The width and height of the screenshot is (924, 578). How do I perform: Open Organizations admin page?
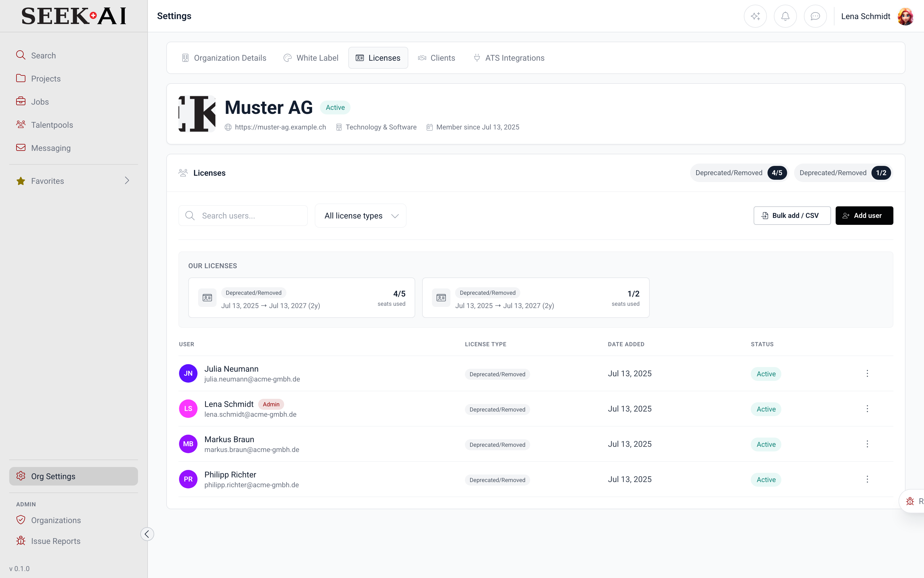[x=73, y=520]
